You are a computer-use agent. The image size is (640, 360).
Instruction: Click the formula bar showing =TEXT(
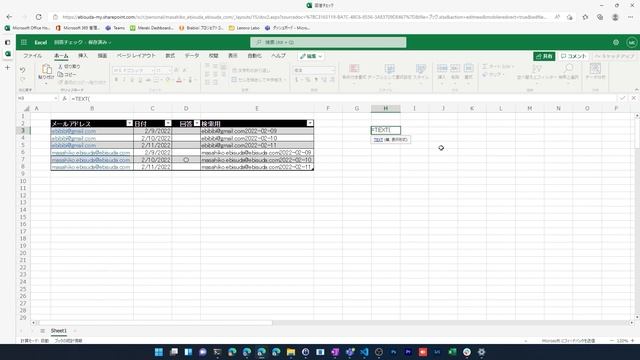[x=343, y=99]
